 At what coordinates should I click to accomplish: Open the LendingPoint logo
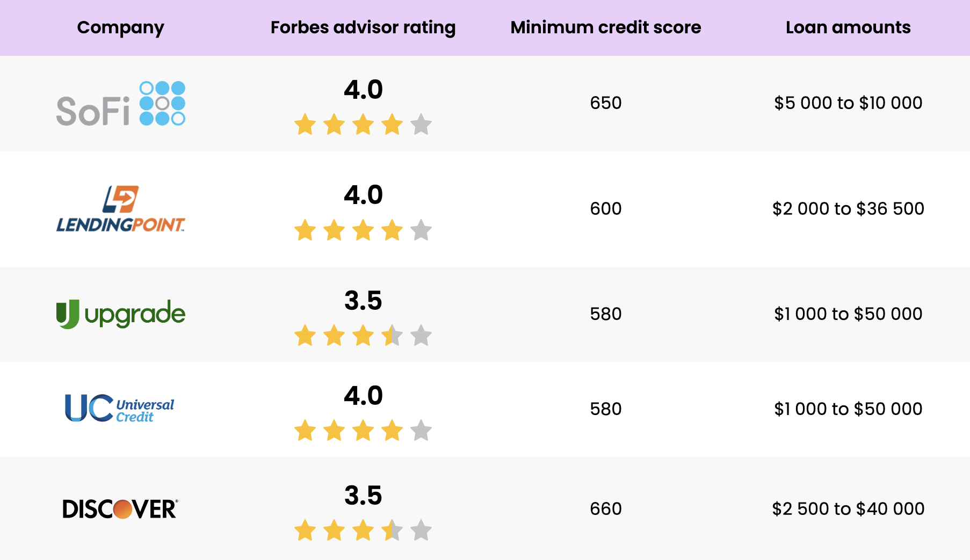121,209
